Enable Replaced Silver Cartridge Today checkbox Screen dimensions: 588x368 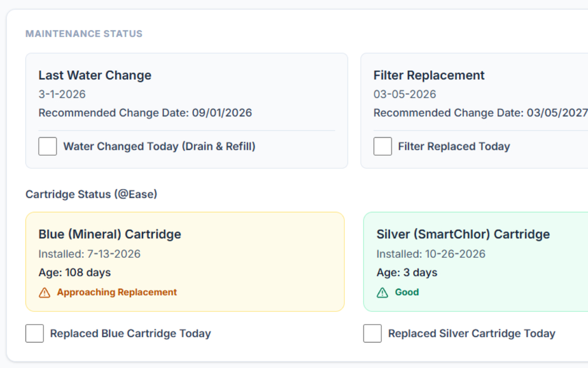372,334
